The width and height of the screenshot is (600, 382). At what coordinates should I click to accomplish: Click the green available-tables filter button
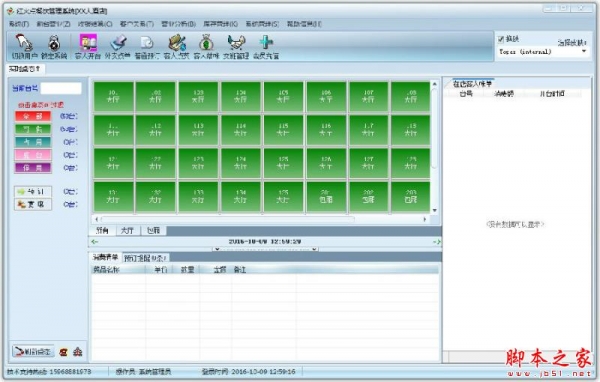click(x=33, y=129)
